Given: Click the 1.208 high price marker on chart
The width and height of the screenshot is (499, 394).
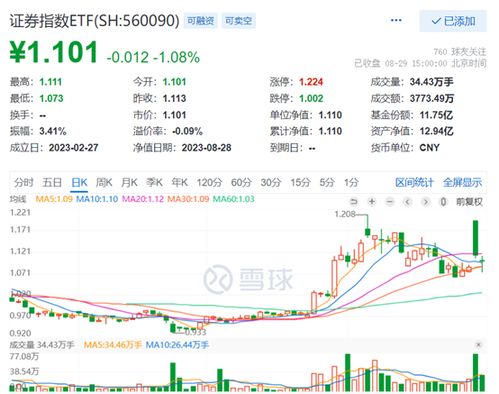Looking at the screenshot, I should 345,214.
